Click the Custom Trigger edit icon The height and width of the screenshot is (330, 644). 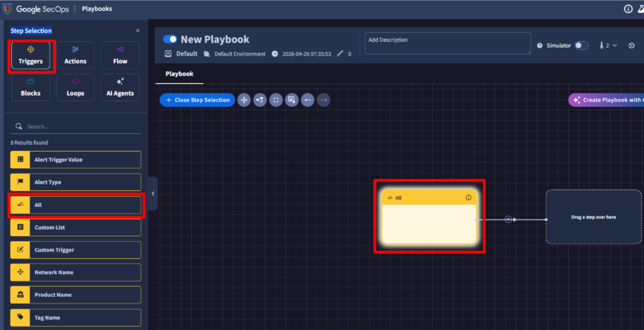pos(20,250)
